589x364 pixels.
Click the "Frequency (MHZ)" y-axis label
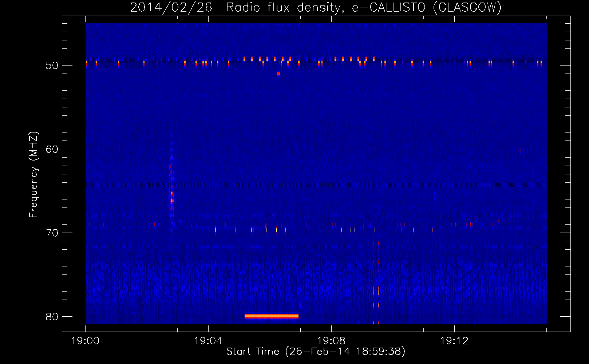(x=33, y=175)
